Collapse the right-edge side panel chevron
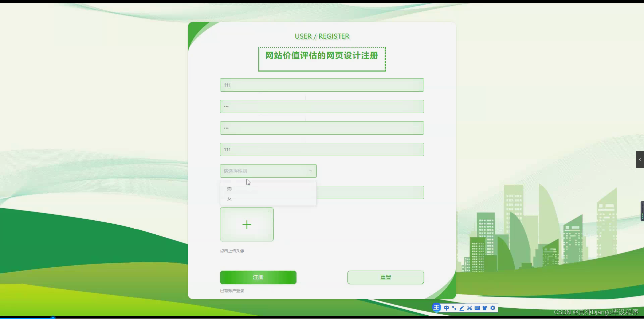Screen dimensions: 644x319 tap(640, 159)
